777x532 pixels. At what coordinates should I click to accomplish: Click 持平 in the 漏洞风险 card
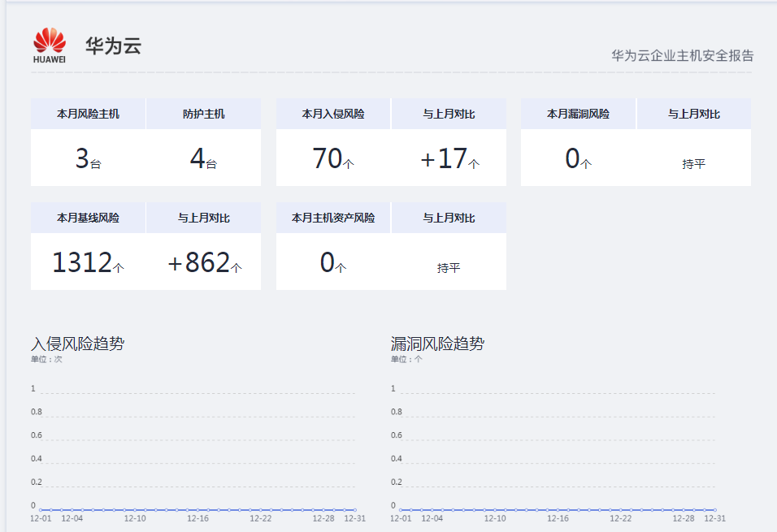tap(693, 164)
